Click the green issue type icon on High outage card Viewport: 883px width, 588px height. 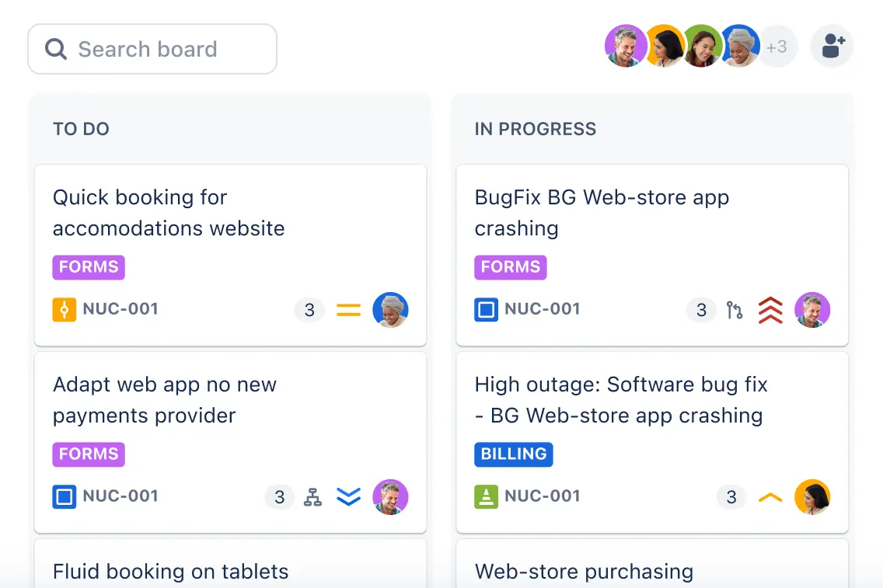(486, 496)
